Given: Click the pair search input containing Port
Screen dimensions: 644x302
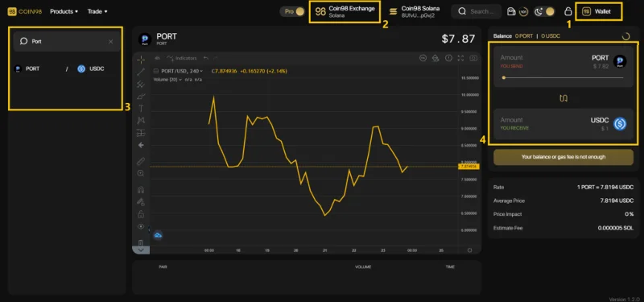Looking at the screenshot, I should tap(67, 42).
